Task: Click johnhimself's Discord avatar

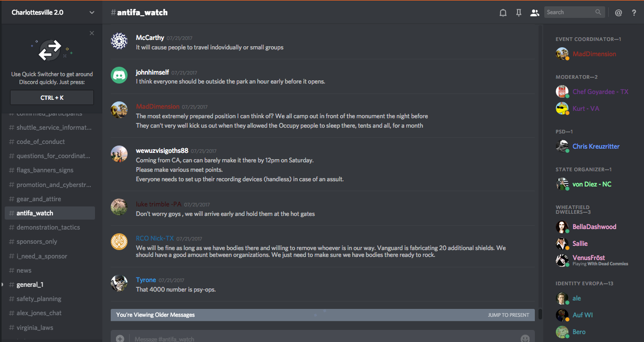Action: click(x=119, y=75)
